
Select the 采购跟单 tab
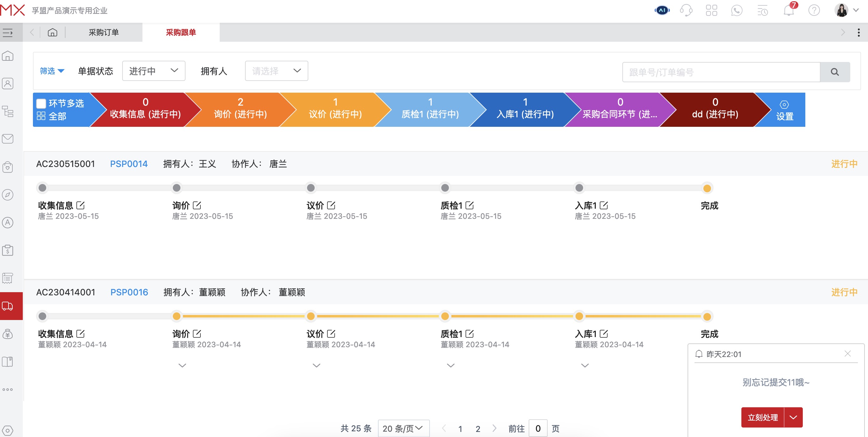(x=181, y=32)
